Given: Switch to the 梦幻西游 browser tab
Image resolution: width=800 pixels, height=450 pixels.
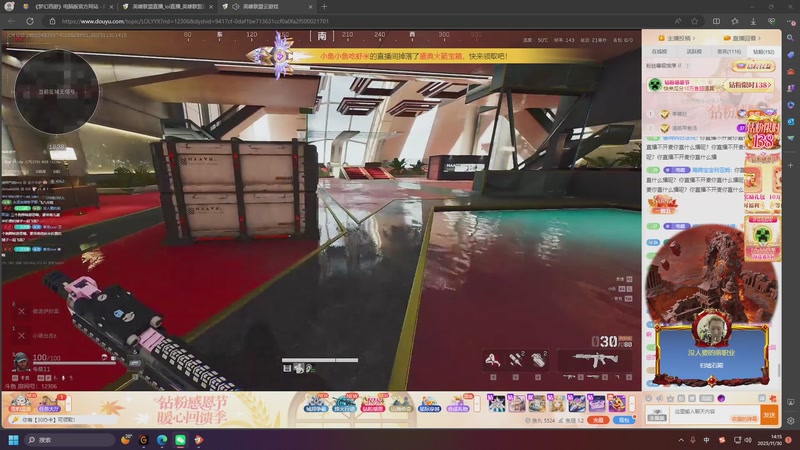Looking at the screenshot, I should coord(66,7).
